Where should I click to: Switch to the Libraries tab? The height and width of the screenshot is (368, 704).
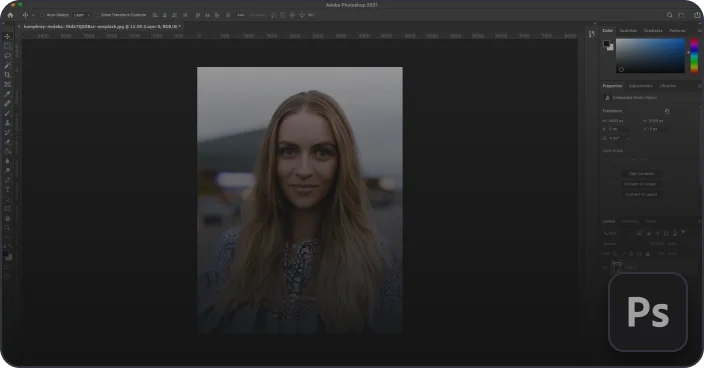(x=668, y=86)
